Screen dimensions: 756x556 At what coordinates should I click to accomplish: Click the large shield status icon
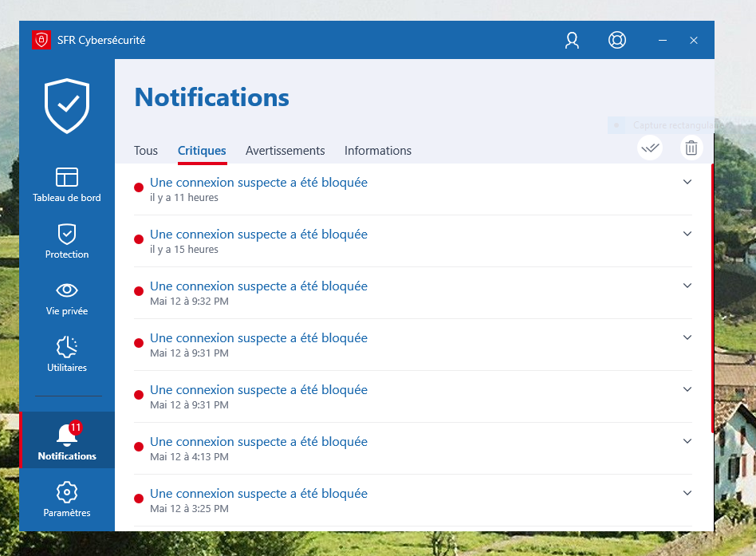click(x=67, y=105)
